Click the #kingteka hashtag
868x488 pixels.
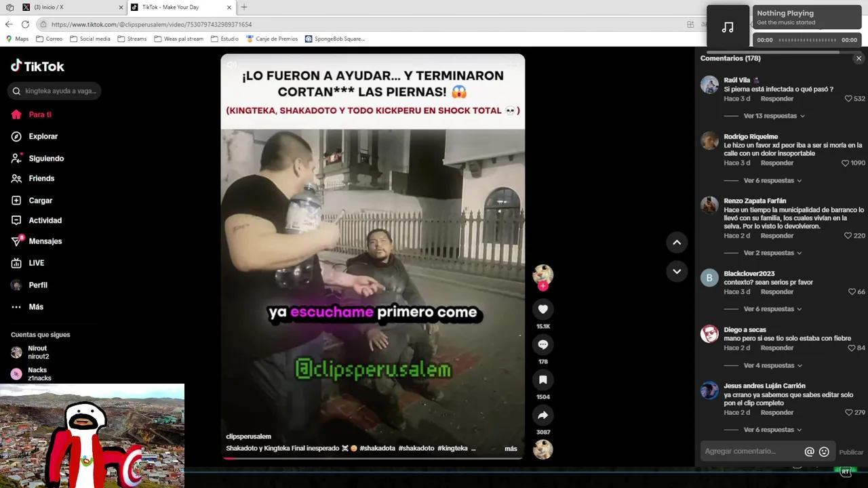452,448
